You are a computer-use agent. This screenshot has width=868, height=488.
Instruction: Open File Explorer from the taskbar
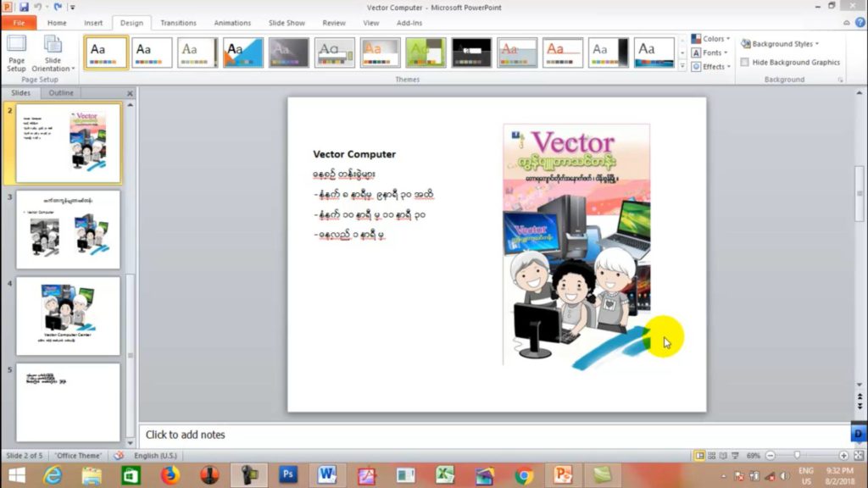pyautogui.click(x=92, y=475)
